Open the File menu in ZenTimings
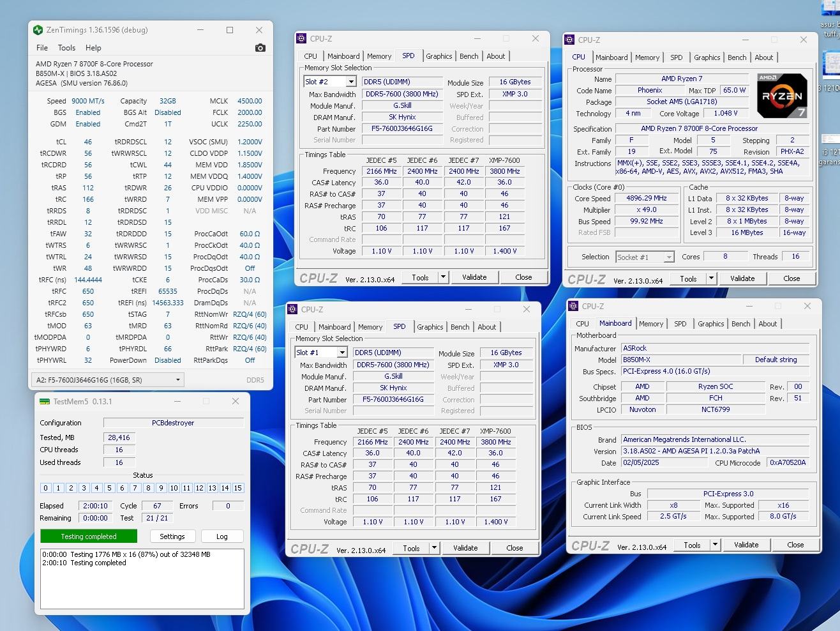Screen dimensions: 840x631 (x=42, y=48)
